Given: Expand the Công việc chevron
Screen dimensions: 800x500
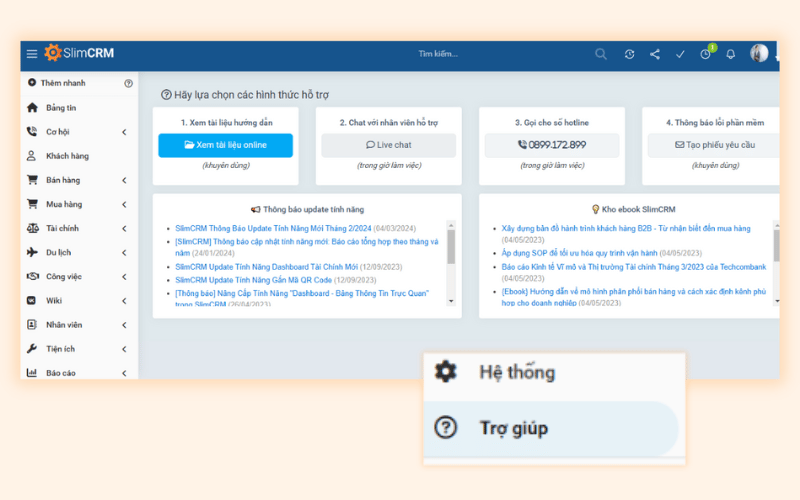Looking at the screenshot, I should pos(124,277).
